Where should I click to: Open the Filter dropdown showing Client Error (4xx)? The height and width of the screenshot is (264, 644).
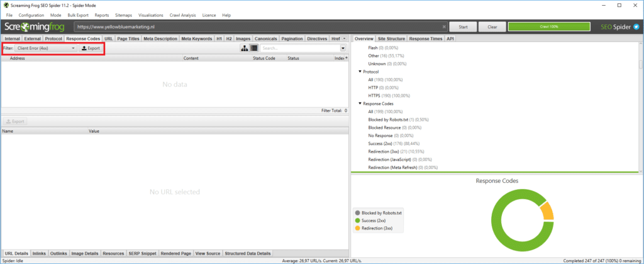pyautogui.click(x=46, y=48)
